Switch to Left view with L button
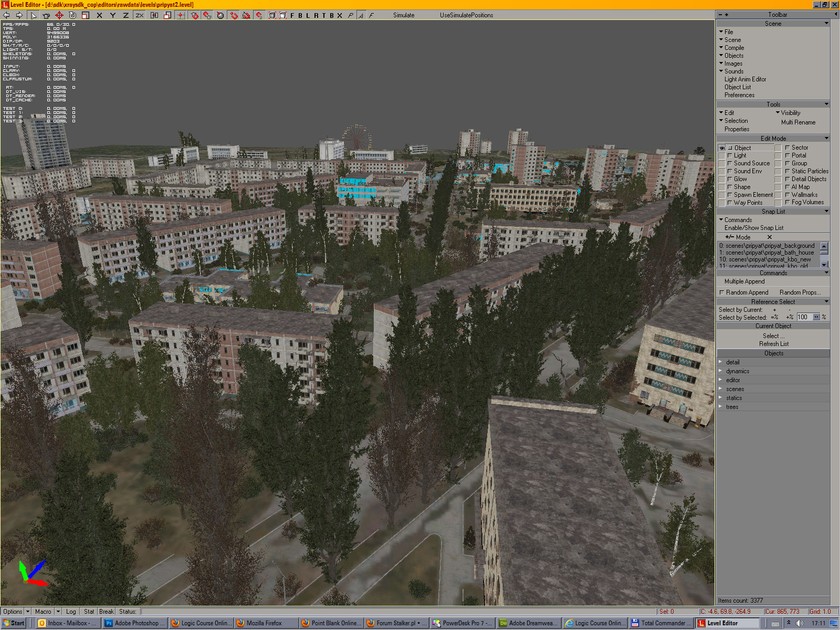 (x=308, y=15)
